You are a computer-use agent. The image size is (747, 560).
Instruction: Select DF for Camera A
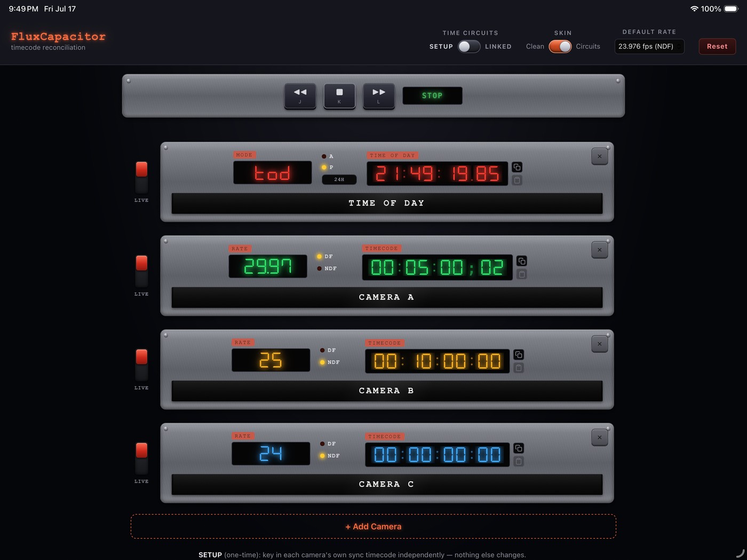[325, 257]
